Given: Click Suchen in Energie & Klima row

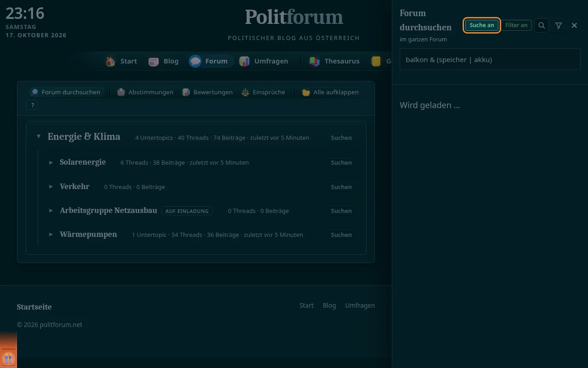Looking at the screenshot, I should pyautogui.click(x=341, y=138).
